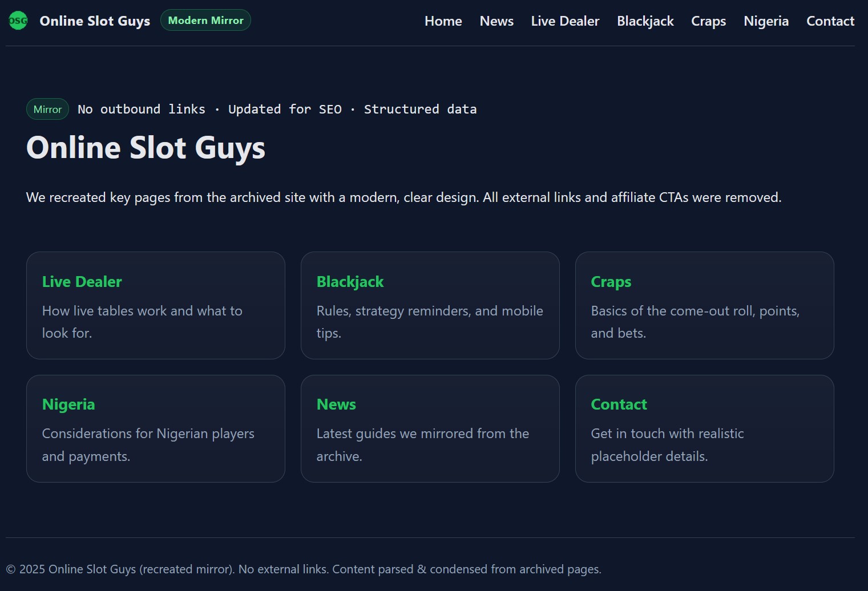This screenshot has height=591, width=868.
Task: Go to News in the top navigation
Action: tap(496, 21)
